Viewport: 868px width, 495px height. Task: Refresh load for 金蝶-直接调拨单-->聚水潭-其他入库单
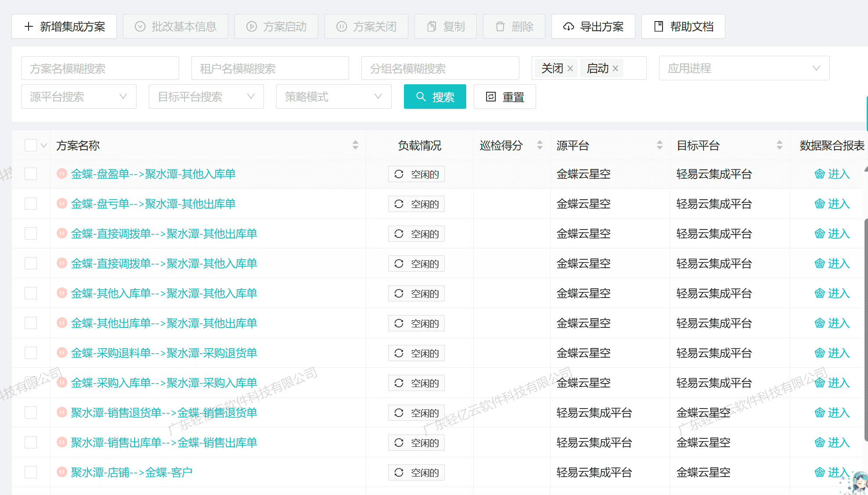416,264
